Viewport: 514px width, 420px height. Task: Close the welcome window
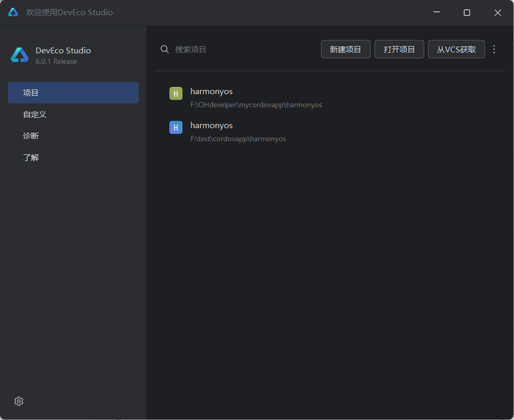click(x=498, y=13)
